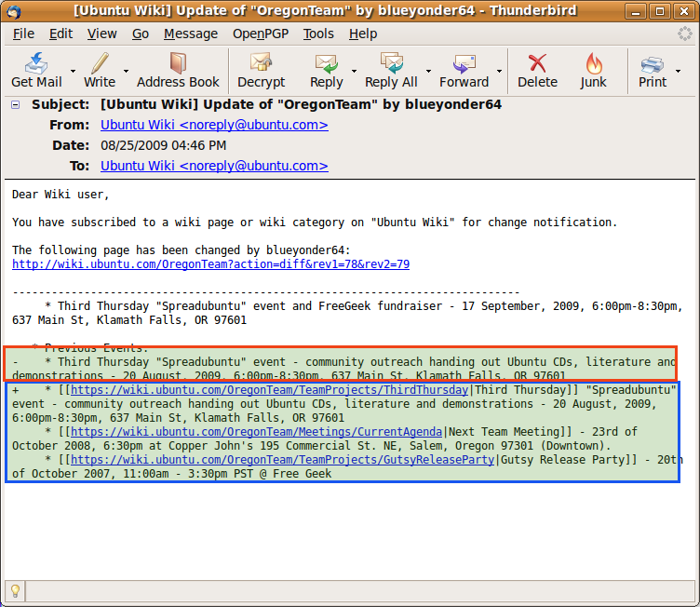Mark the message as Junk
Viewport: 700px width, 607px height.
593,70
